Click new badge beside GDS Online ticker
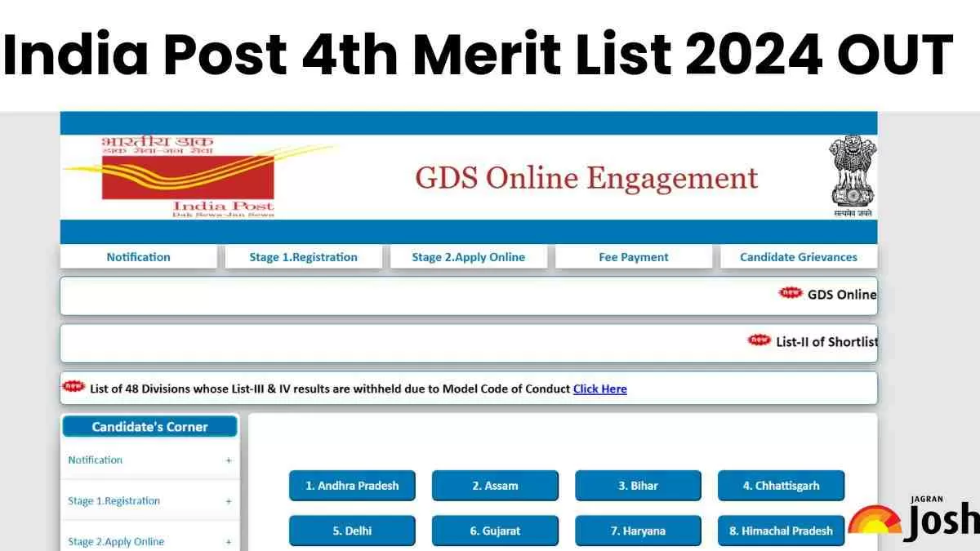The width and height of the screenshot is (980, 551). pos(791,293)
